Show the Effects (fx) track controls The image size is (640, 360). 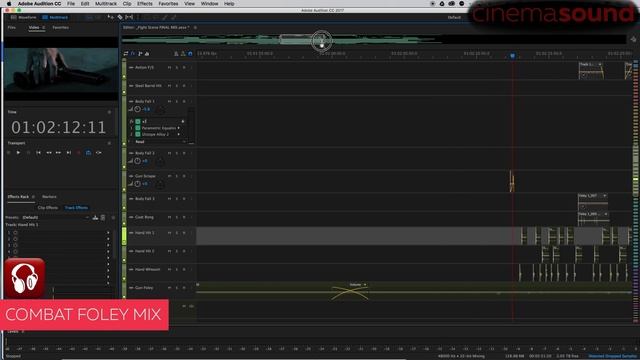[x=133, y=53]
